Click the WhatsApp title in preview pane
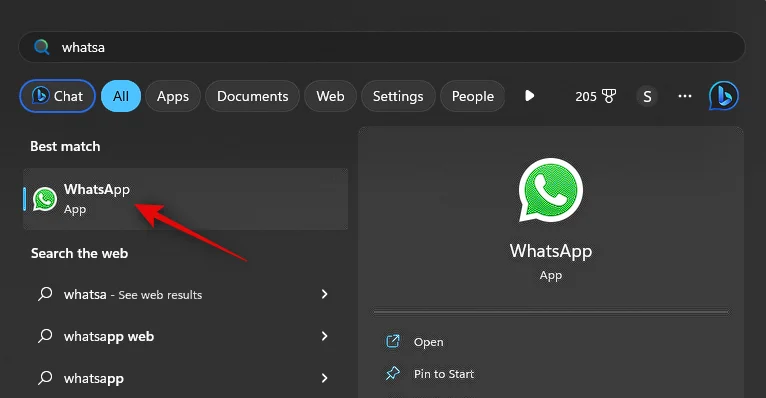The height and width of the screenshot is (398, 766). [551, 251]
